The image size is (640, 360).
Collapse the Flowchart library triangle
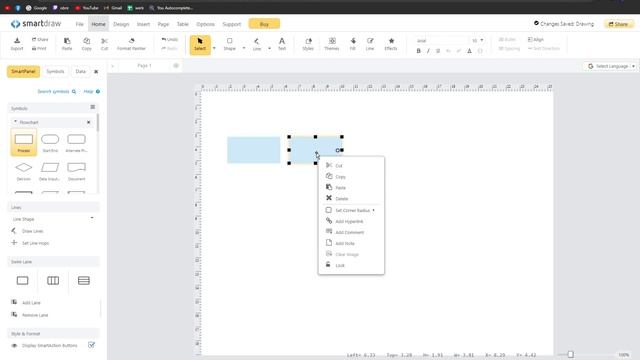click(16, 122)
